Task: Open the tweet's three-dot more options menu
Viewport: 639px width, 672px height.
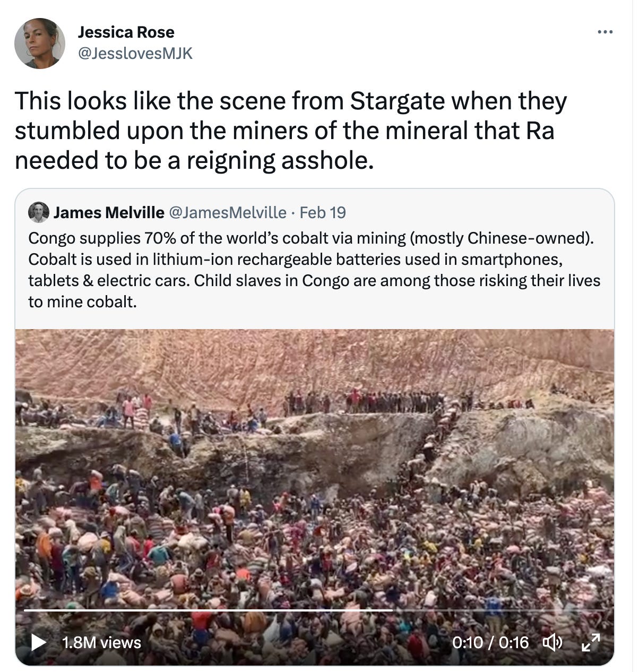Action: 605,32
